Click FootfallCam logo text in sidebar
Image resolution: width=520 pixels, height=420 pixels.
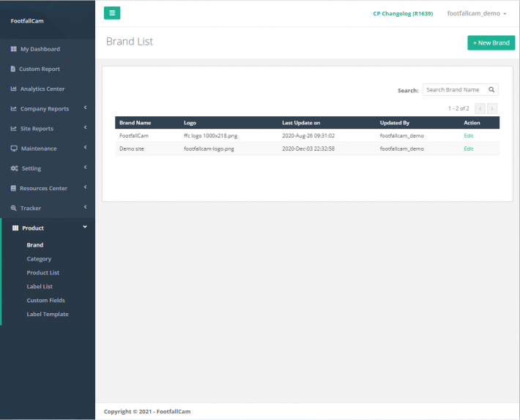coord(27,21)
